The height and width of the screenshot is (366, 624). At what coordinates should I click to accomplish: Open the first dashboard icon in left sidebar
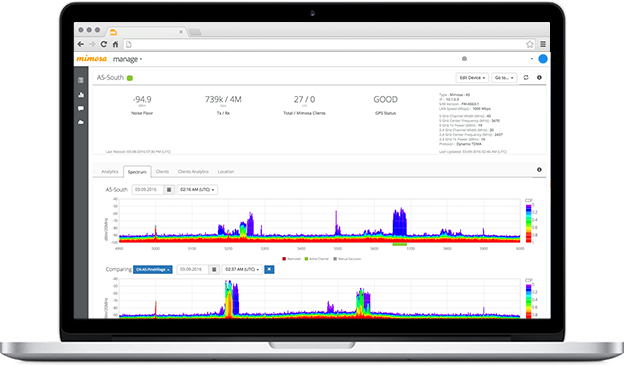click(81, 80)
